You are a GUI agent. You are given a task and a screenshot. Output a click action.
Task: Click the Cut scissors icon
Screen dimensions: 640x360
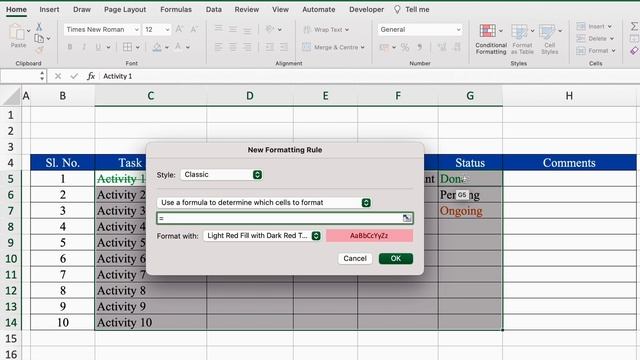(x=39, y=27)
